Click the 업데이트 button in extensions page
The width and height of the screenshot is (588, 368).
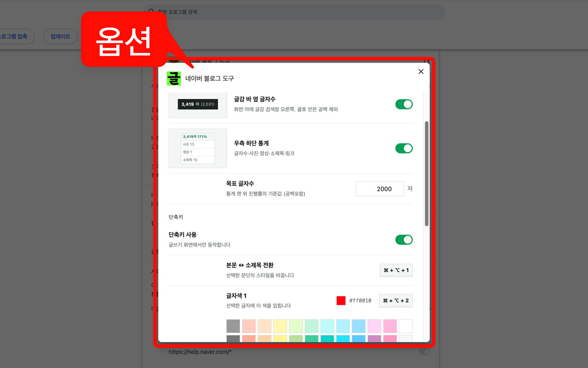(60, 36)
